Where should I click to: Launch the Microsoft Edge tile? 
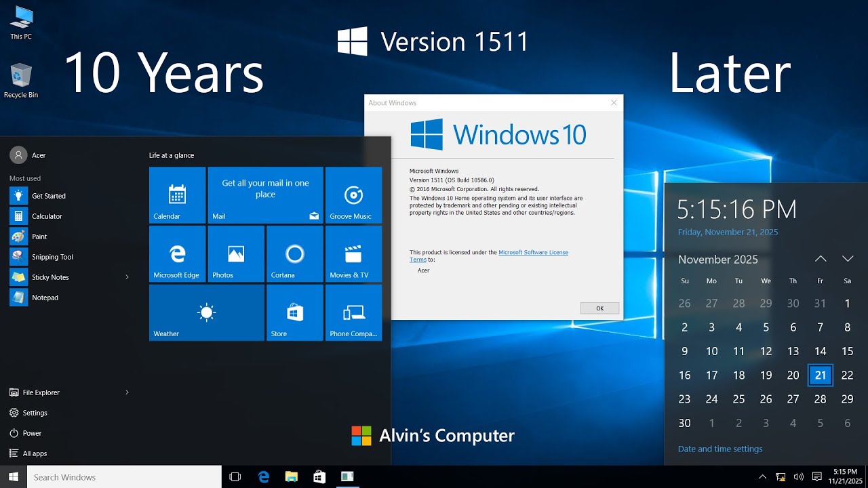pyautogui.click(x=177, y=254)
